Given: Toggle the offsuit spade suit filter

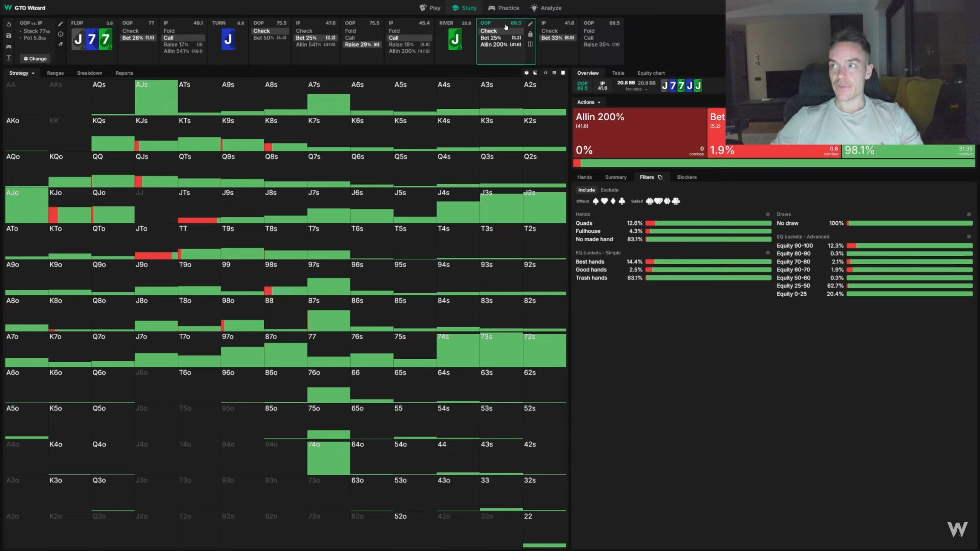Looking at the screenshot, I should 596,201.
